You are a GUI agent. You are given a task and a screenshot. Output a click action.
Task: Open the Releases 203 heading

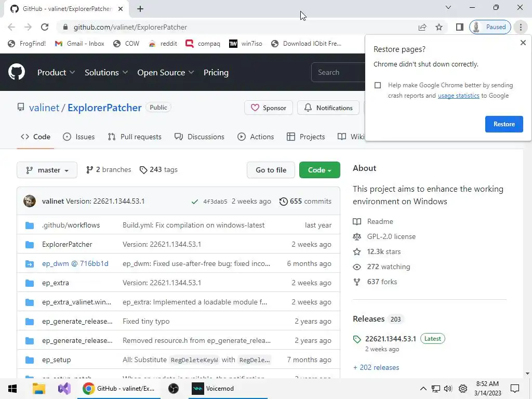click(x=378, y=319)
